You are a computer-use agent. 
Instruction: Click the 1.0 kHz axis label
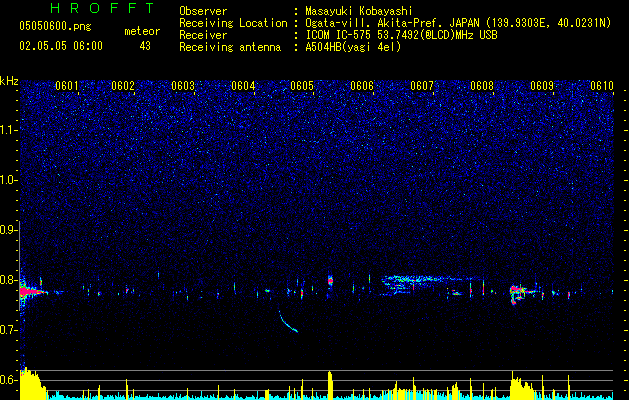(8, 180)
